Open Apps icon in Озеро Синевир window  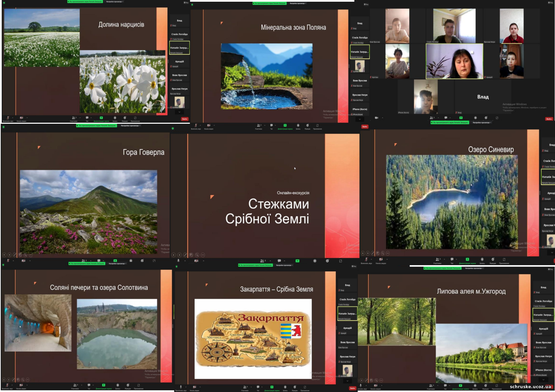click(504, 259)
